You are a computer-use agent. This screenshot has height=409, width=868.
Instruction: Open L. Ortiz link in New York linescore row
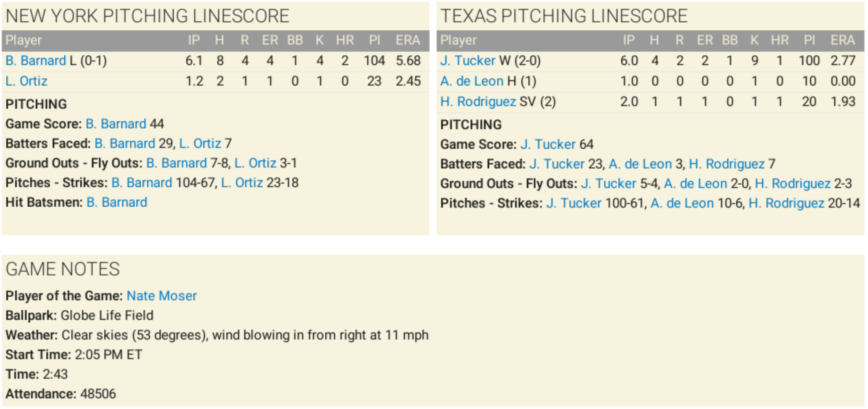[x=26, y=81]
